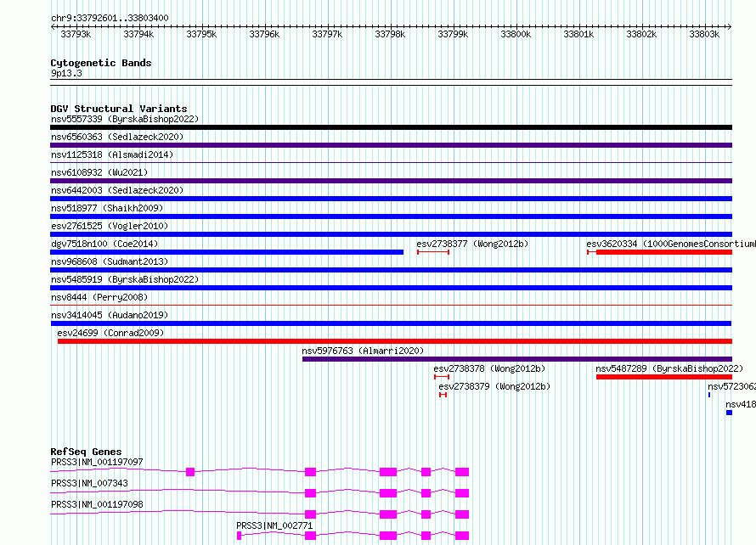Screen dimensions: 756x545
Task: Click the 33803k ruler tick label
Action: point(704,34)
